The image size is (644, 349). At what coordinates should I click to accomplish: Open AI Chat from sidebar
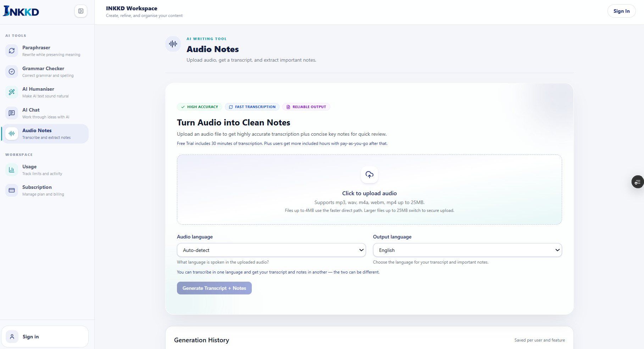click(45, 113)
